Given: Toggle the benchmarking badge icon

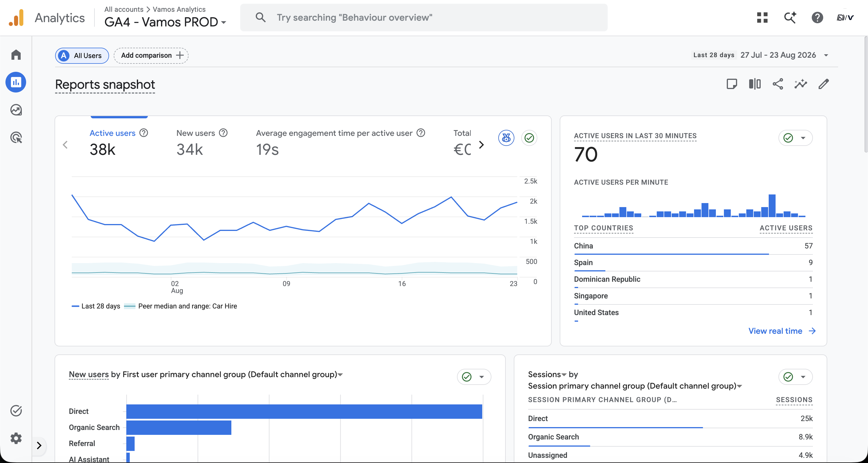Looking at the screenshot, I should [x=506, y=138].
